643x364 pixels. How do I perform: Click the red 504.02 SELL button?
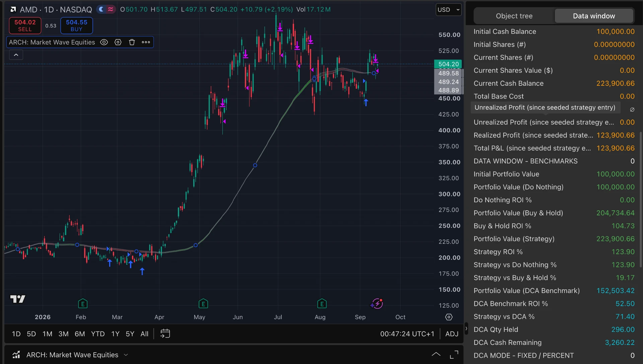pos(25,25)
